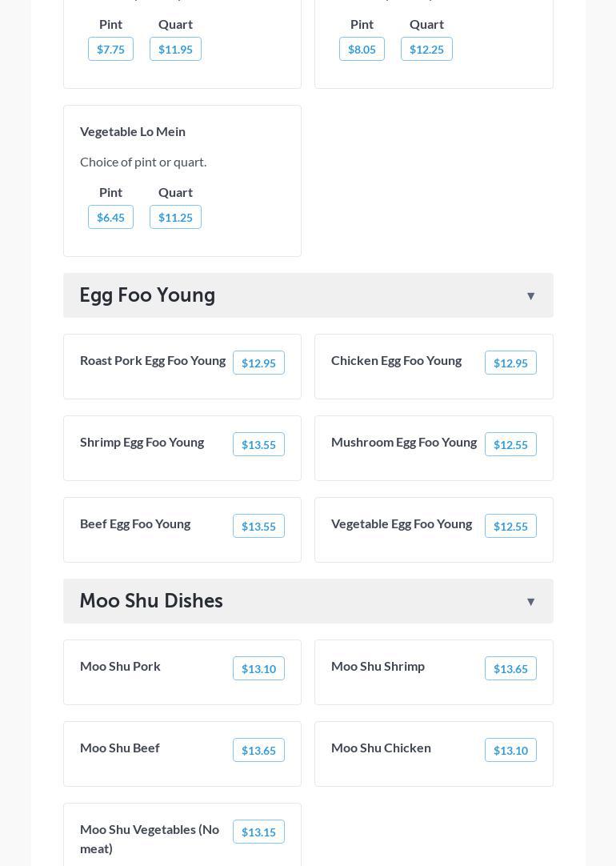
Task: Choose the $12.25 quart option
Action: tap(426, 50)
